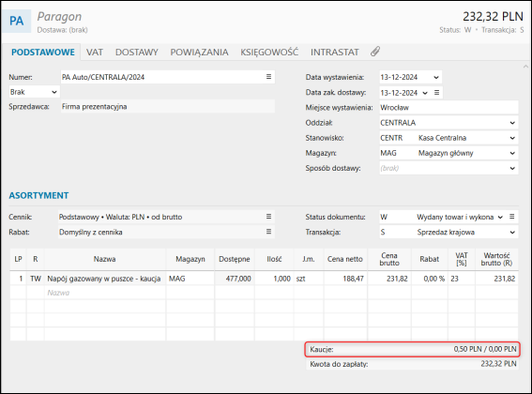Viewport: 532px width, 394px height.
Task: Switch to the VAT tab
Action: click(95, 53)
